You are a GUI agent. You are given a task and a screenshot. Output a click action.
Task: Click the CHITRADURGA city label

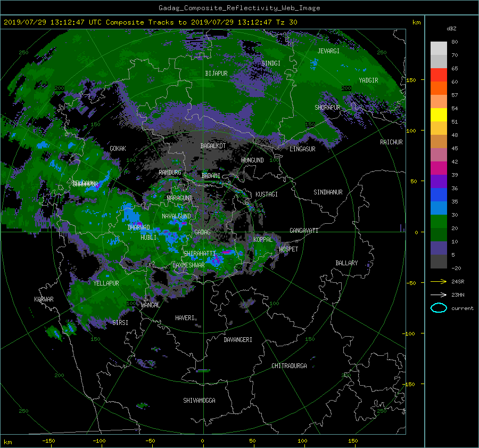click(x=289, y=366)
